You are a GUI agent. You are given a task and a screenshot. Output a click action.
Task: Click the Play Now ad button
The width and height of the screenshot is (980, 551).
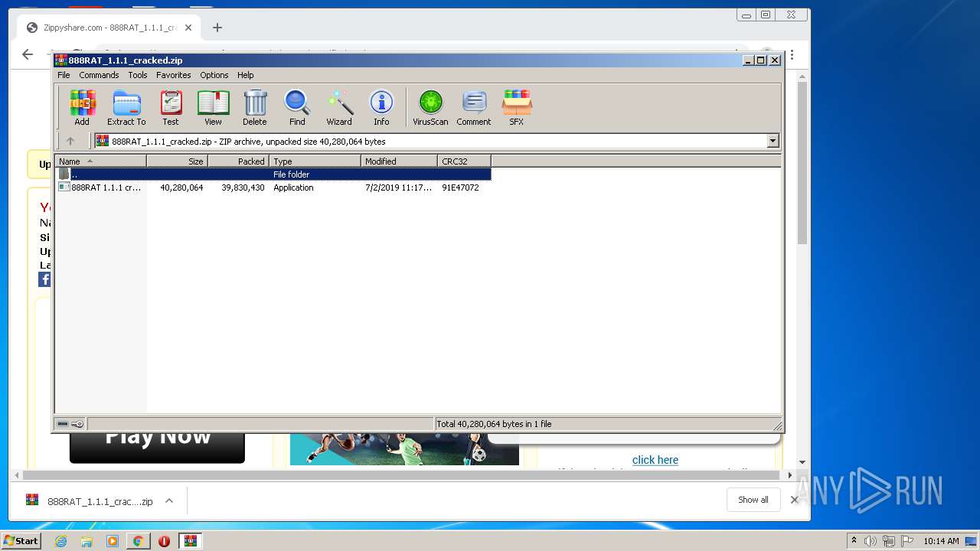(x=157, y=447)
